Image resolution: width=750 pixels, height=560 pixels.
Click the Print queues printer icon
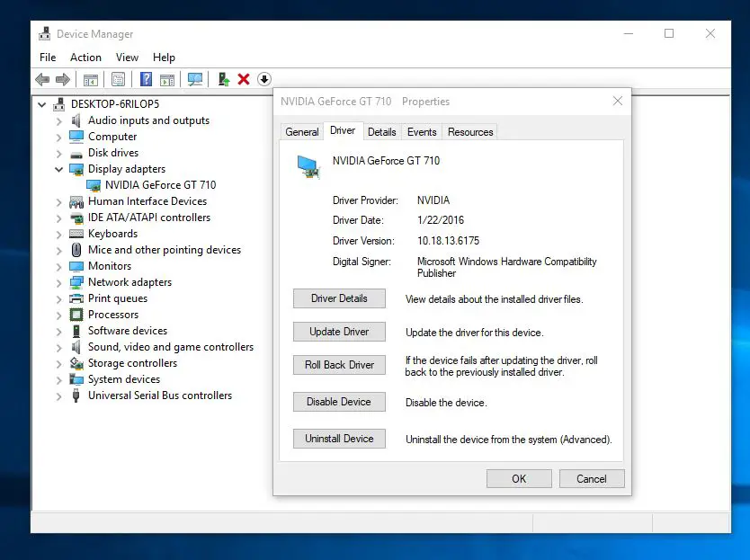76,299
